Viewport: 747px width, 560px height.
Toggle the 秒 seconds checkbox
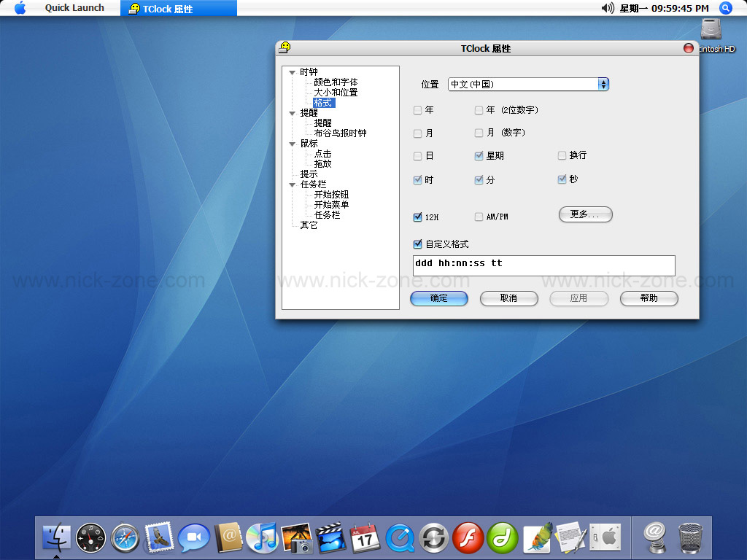562,179
